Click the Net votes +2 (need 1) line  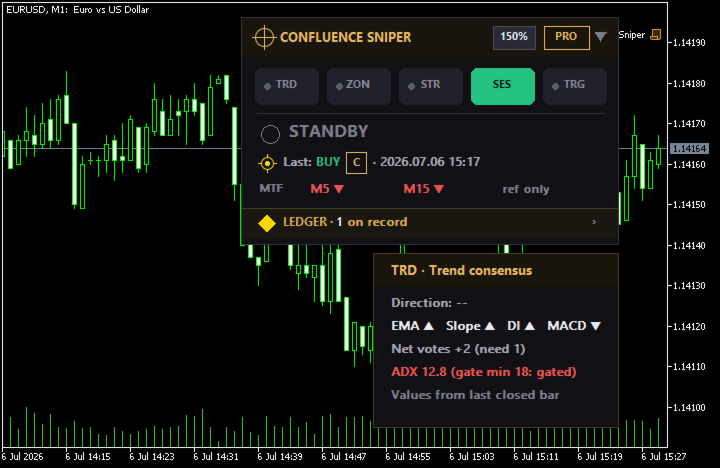[458, 349]
